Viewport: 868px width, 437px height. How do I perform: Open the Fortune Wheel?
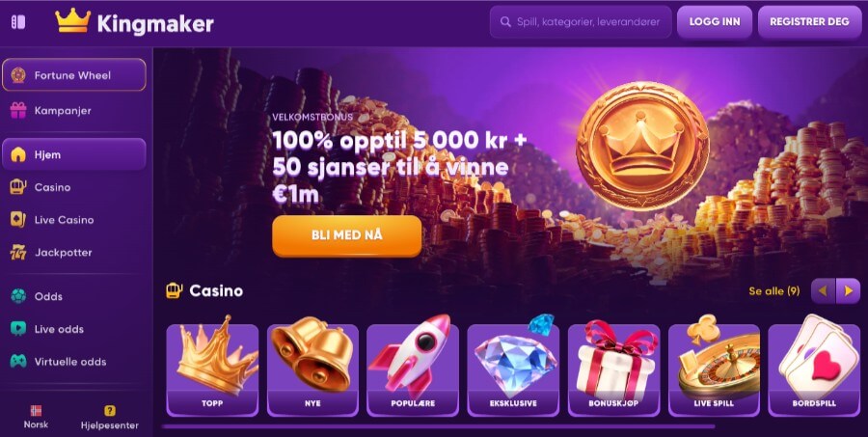tap(73, 75)
